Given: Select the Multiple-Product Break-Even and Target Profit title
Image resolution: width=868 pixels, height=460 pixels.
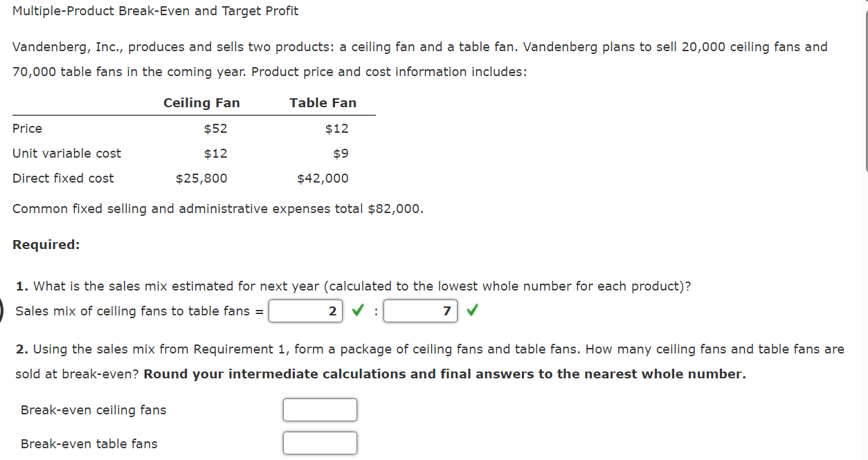Looking at the screenshot, I should click(x=155, y=10).
